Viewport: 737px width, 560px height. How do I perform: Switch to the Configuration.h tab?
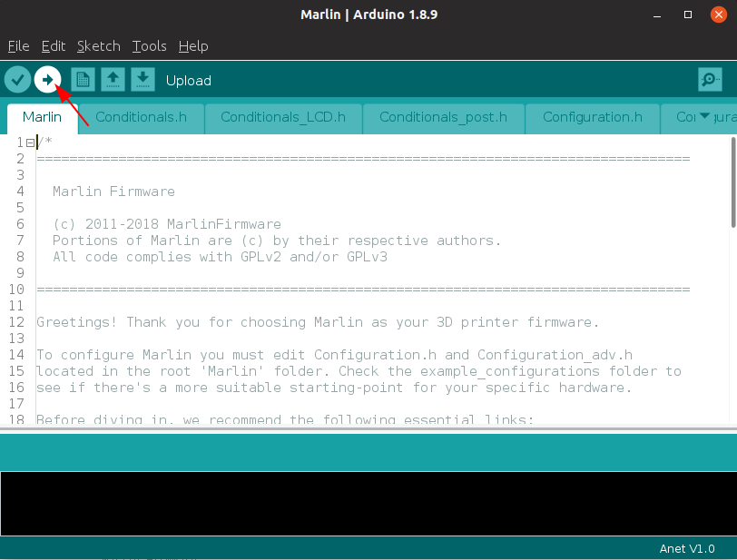(592, 118)
